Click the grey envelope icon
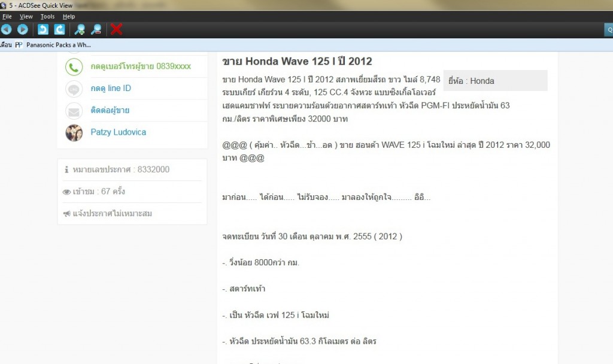The image size is (613, 364). click(74, 111)
